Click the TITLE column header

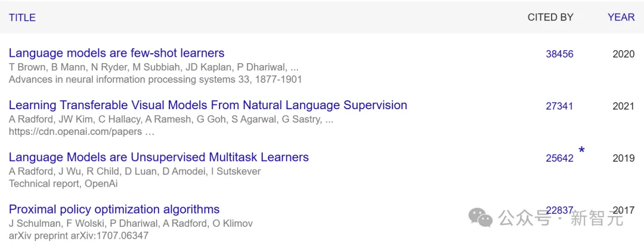pos(22,17)
